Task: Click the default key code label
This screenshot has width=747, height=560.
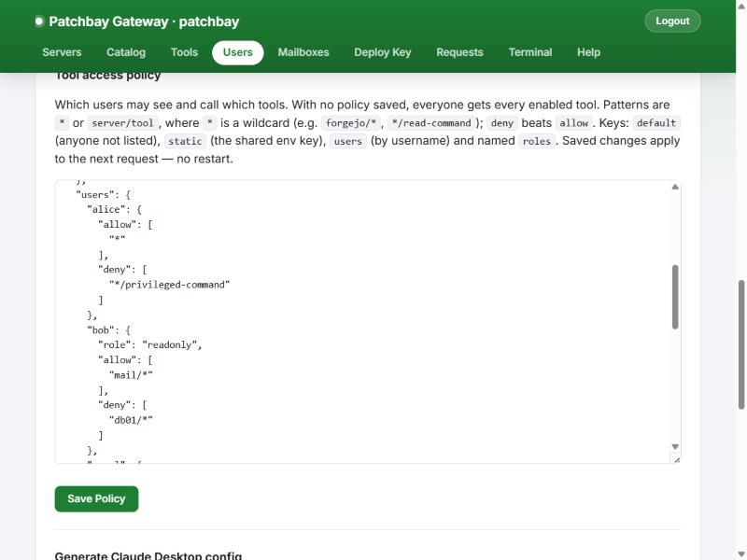Action: (x=656, y=123)
